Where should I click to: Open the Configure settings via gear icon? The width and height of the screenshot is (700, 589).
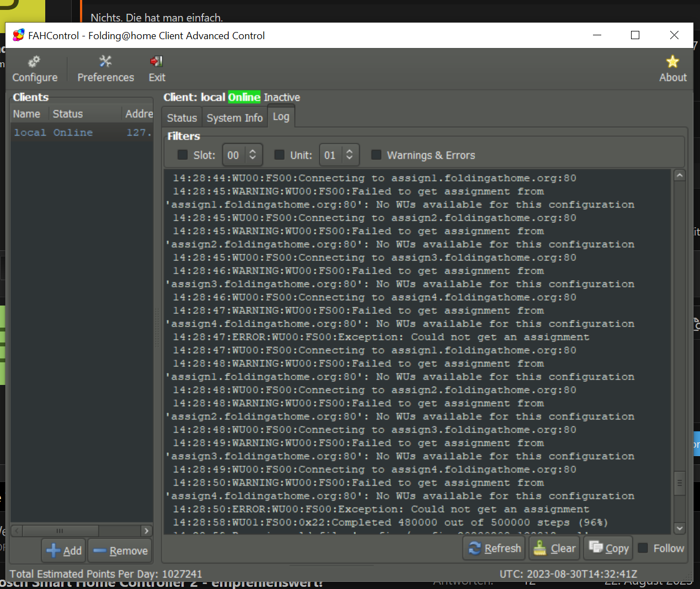pos(34,61)
